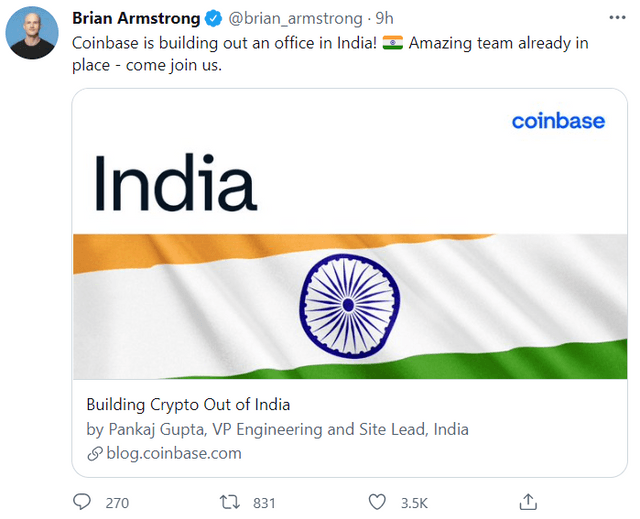Viewport: 640px width, 519px height.
Task: Click the 270 replies count
Action: 117,502
